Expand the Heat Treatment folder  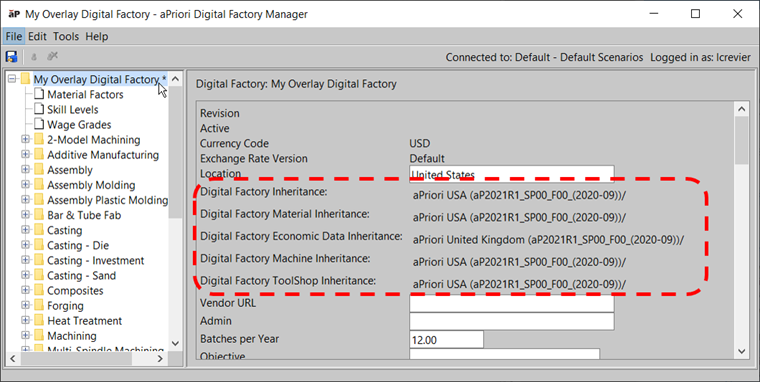pos(25,320)
